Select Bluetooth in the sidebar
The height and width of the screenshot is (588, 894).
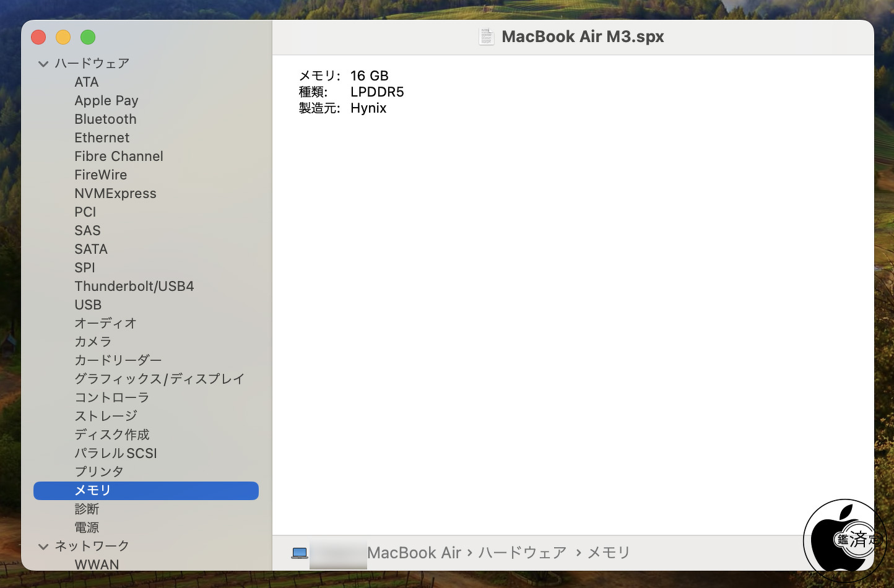point(105,119)
